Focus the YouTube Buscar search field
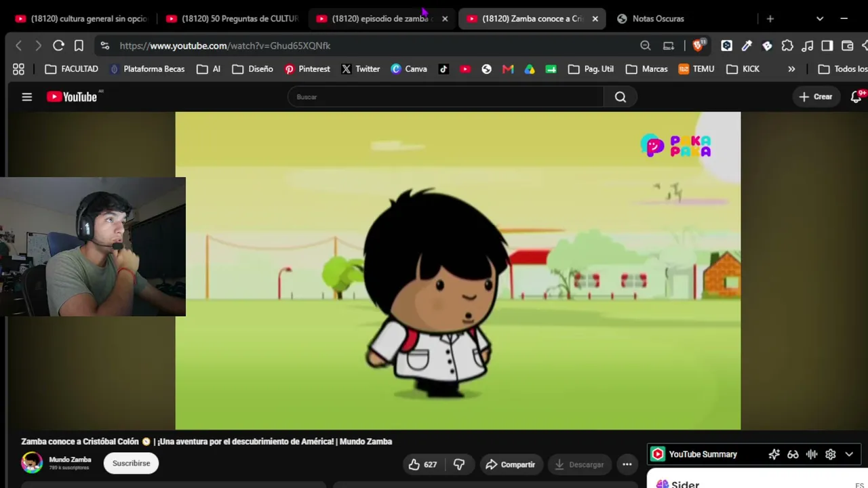The image size is (868, 488). 446,97
